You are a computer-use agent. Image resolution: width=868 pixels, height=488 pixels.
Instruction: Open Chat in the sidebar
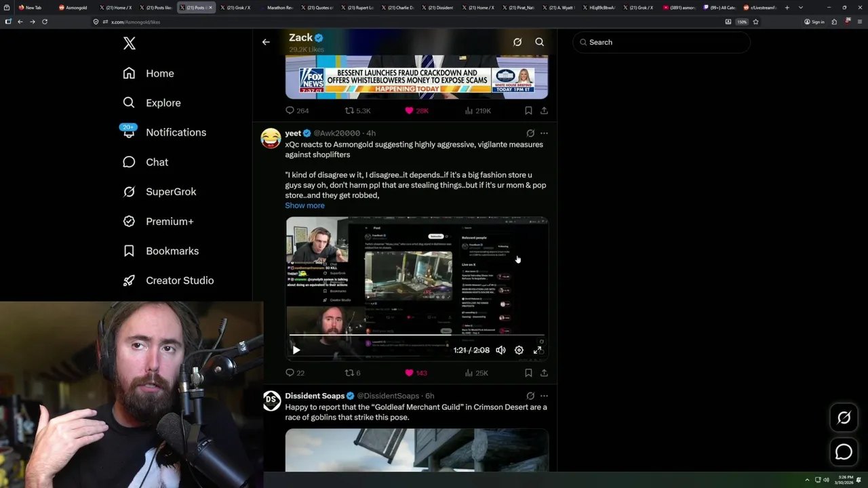coord(145,162)
